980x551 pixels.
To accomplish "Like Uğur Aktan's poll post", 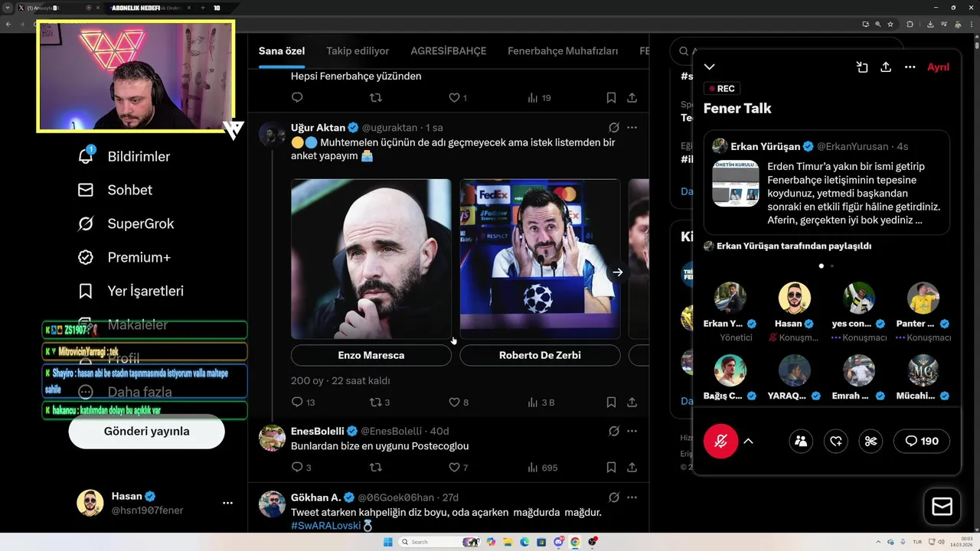I will (459, 402).
